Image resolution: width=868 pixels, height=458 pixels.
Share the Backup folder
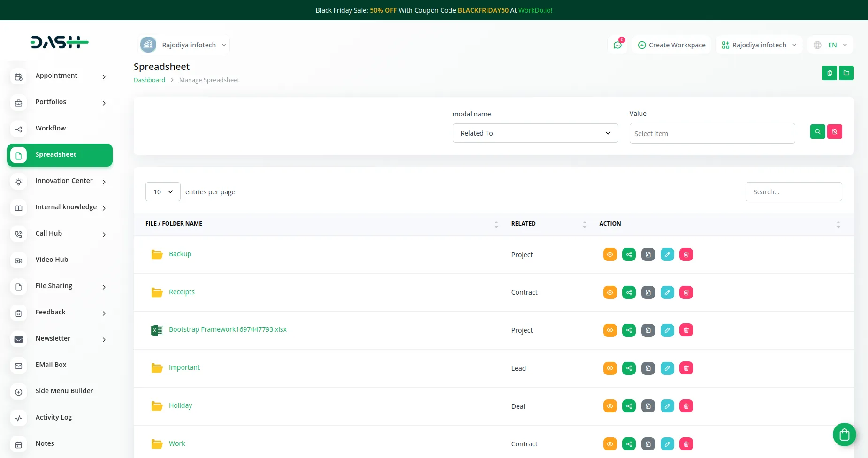pos(629,255)
